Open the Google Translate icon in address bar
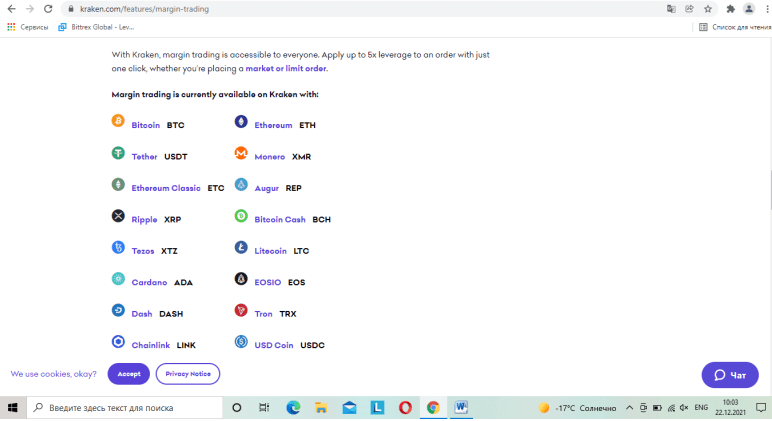772x421 pixels. point(671,9)
